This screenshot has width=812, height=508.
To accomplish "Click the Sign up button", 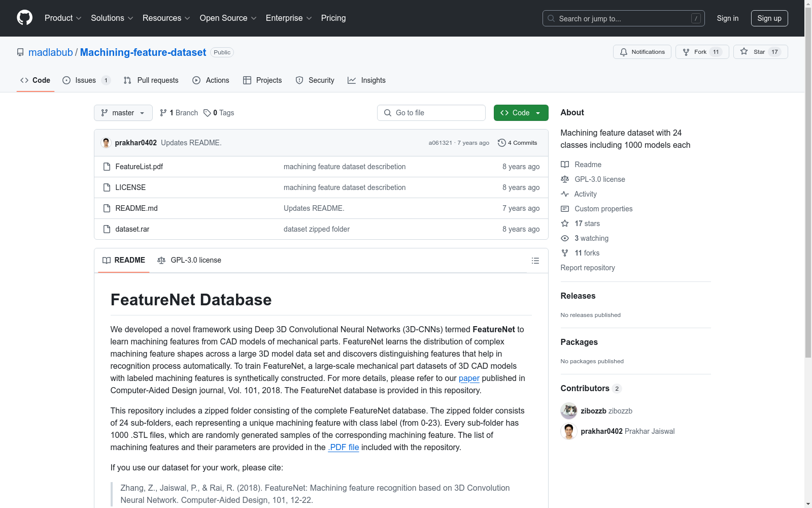I will pyautogui.click(x=769, y=18).
